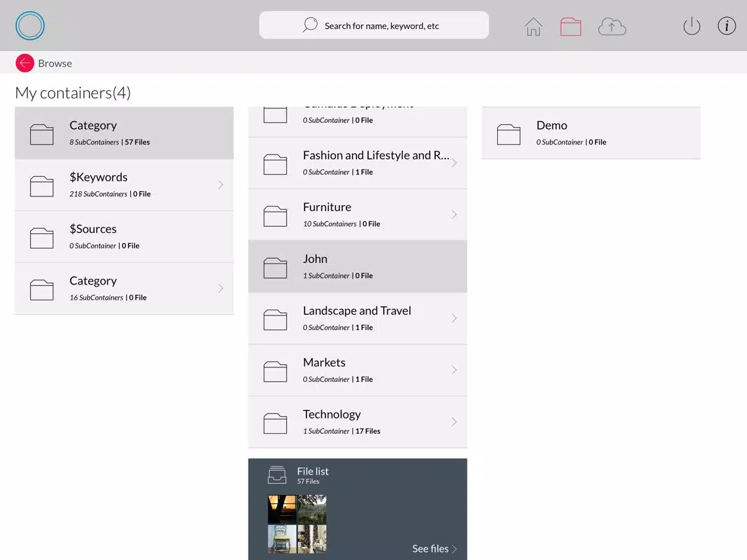Image resolution: width=747 pixels, height=560 pixels.
Task: Open the green landscape thumbnail
Action: coord(312,509)
